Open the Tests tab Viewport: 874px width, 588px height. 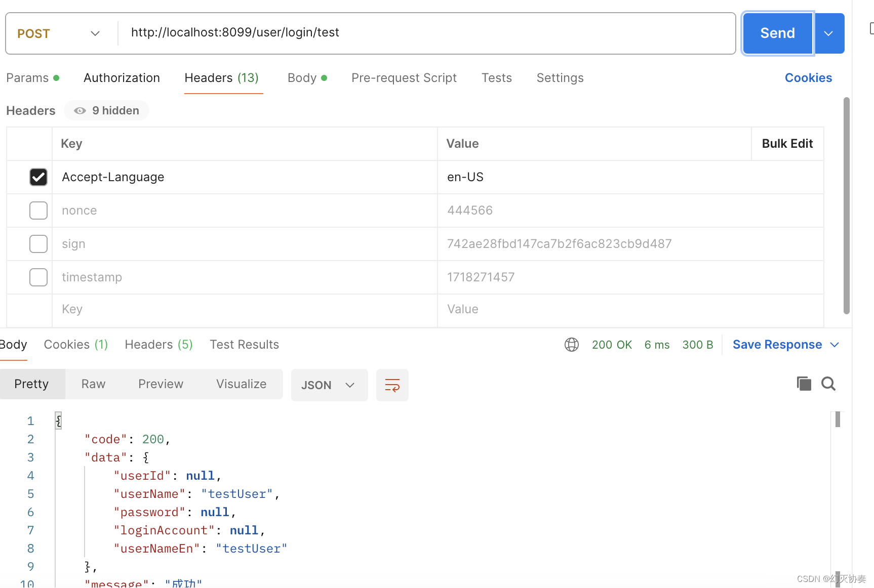[497, 78]
